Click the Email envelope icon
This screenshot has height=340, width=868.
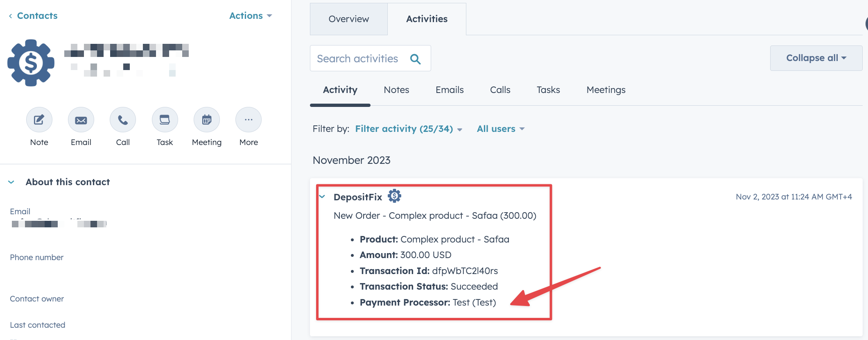tap(81, 120)
